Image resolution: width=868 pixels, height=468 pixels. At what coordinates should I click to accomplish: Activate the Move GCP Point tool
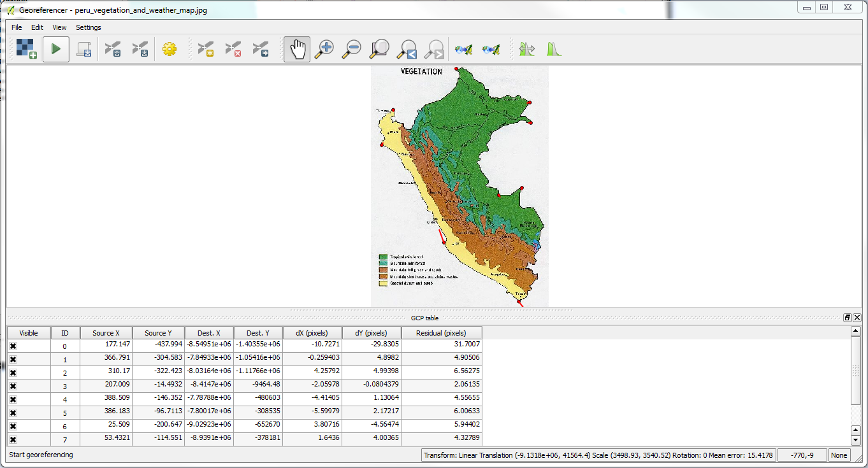(x=261, y=49)
